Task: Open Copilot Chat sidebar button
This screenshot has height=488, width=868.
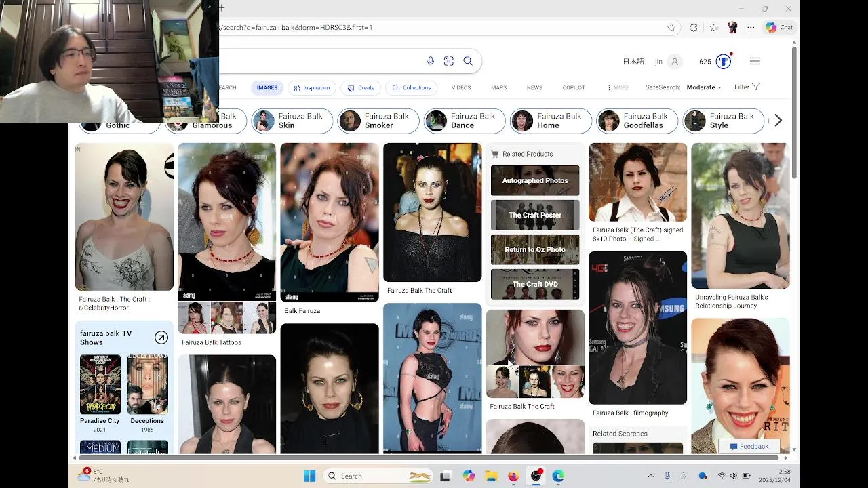Action: 779,28
